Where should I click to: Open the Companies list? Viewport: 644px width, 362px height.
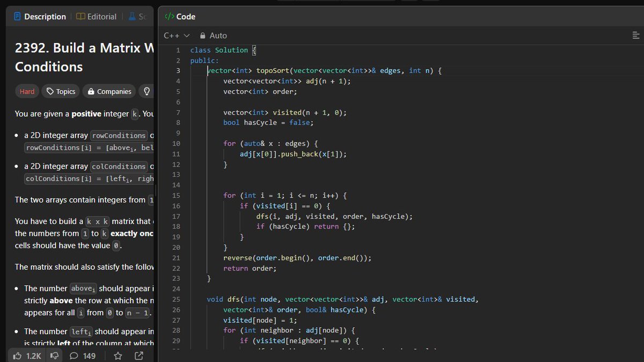pyautogui.click(x=109, y=91)
